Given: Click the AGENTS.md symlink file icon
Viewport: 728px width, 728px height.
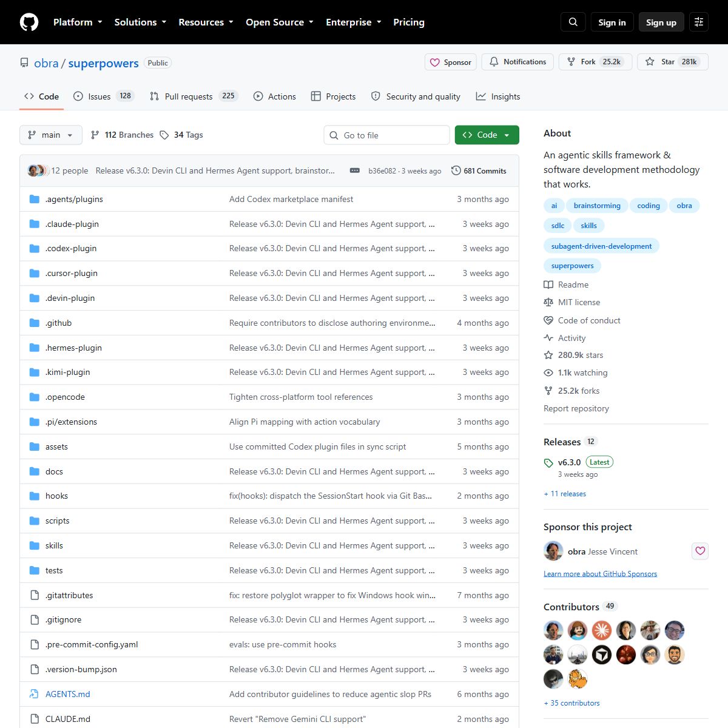Looking at the screenshot, I should click(x=35, y=694).
